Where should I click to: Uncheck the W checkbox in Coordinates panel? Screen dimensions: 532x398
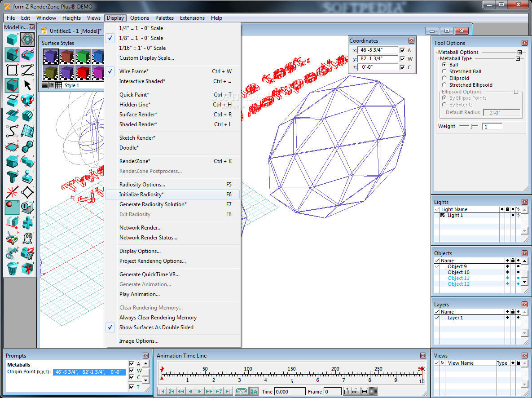[402, 59]
